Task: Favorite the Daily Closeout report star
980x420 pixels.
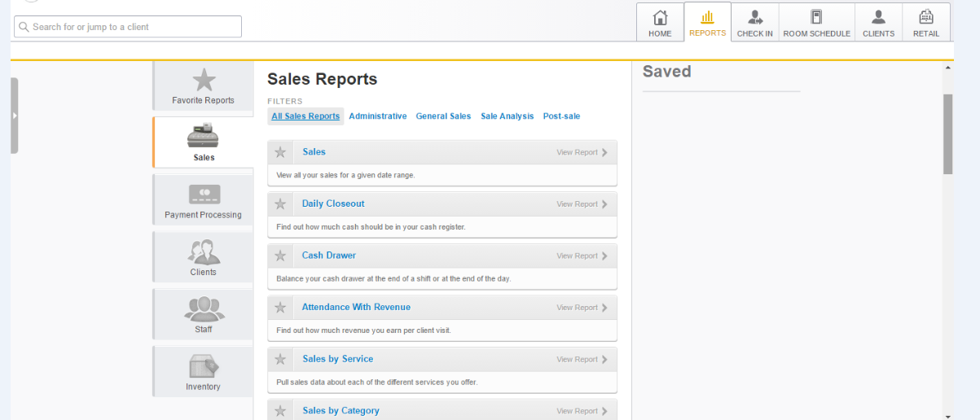Action: click(x=280, y=204)
